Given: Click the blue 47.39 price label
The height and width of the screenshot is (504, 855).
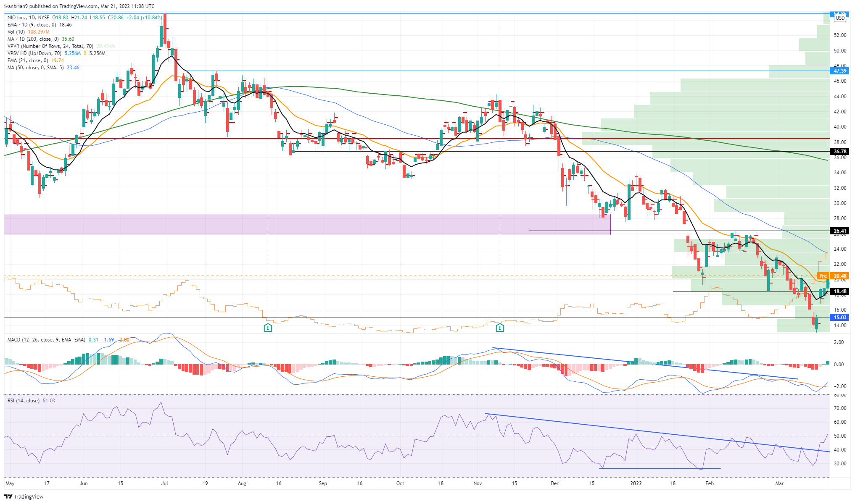Looking at the screenshot, I should tap(840, 71).
